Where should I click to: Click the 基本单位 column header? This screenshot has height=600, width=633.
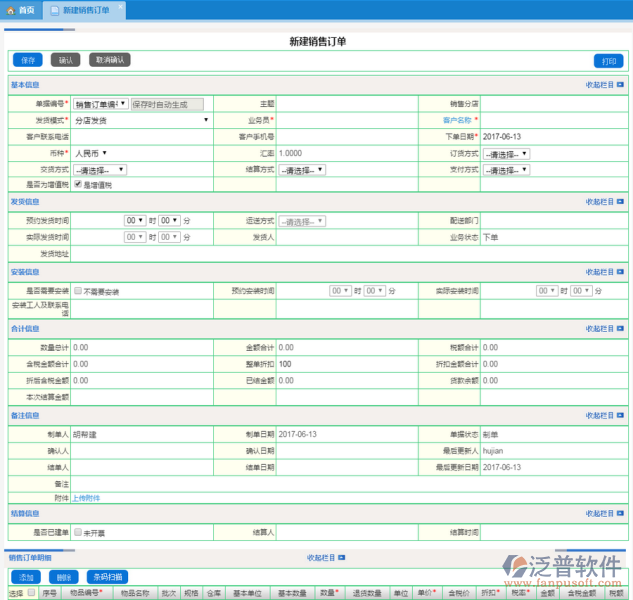[x=247, y=593]
